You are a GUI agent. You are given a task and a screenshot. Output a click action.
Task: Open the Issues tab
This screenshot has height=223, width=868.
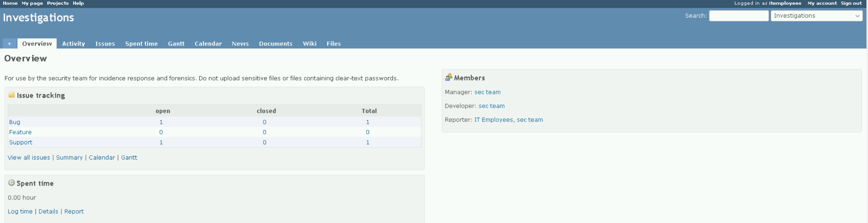[105, 44]
